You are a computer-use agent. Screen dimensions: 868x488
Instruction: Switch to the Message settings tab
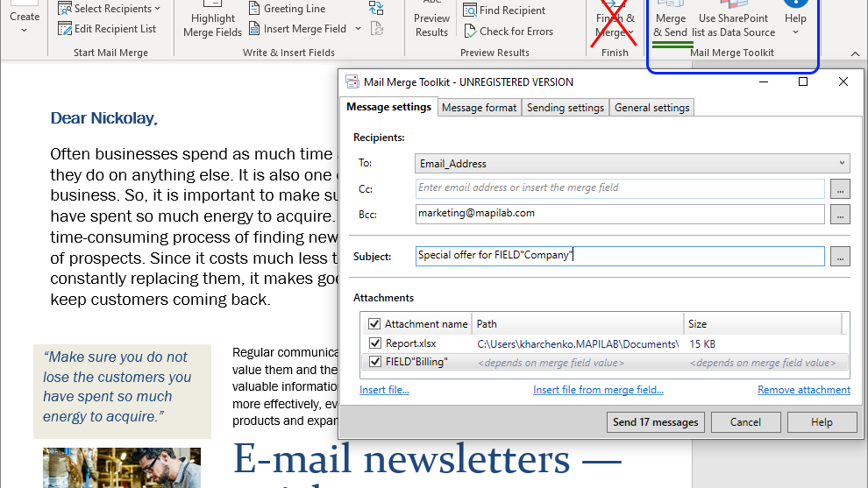(x=388, y=107)
